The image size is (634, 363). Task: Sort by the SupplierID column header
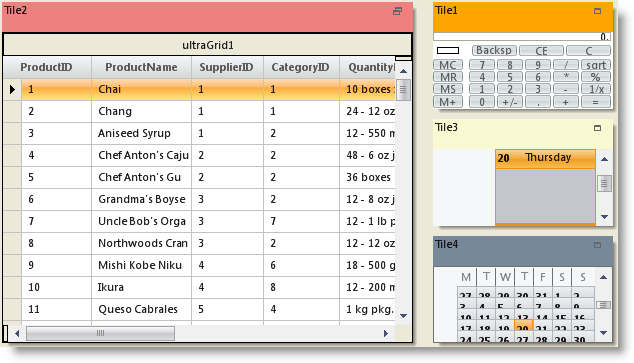(227, 67)
